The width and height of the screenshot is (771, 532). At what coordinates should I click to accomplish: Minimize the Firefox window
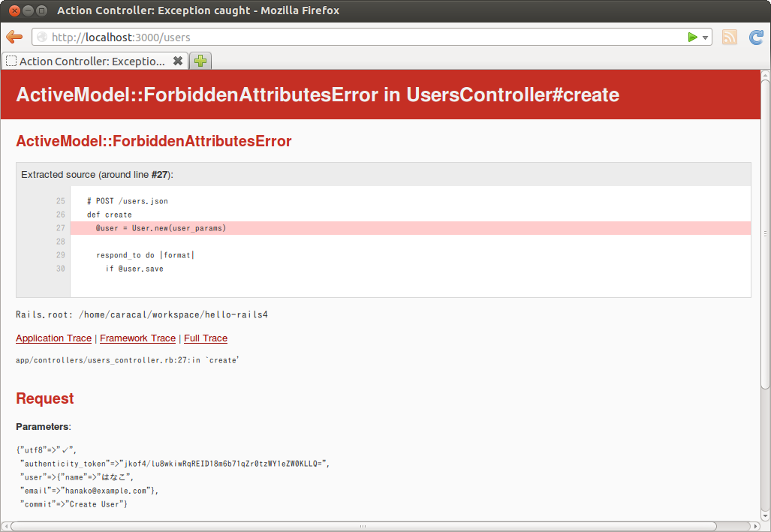(28, 11)
